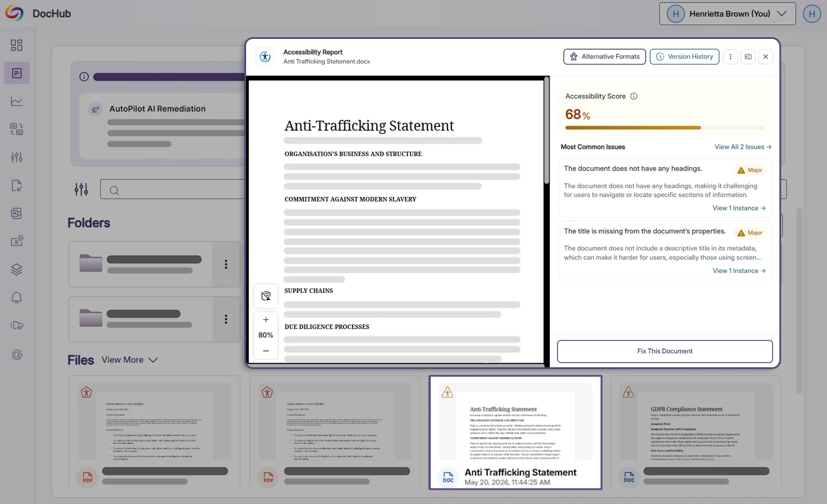827x504 pixels.
Task: Click the Accessibility Score info icon
Action: [634, 96]
